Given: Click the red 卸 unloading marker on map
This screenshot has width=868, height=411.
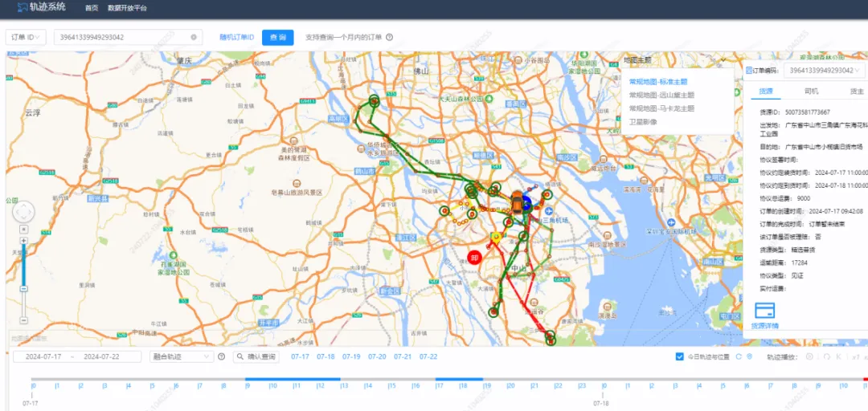Looking at the screenshot, I should [474, 258].
